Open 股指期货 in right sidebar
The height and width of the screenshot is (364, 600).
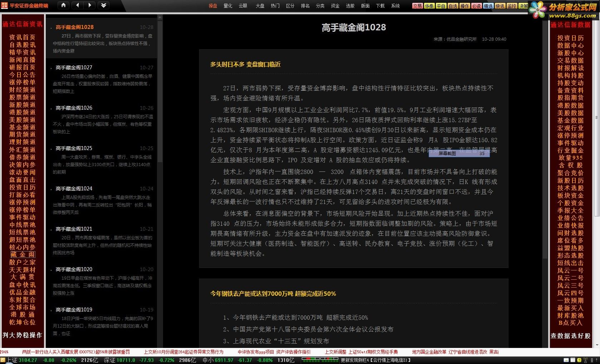[570, 98]
